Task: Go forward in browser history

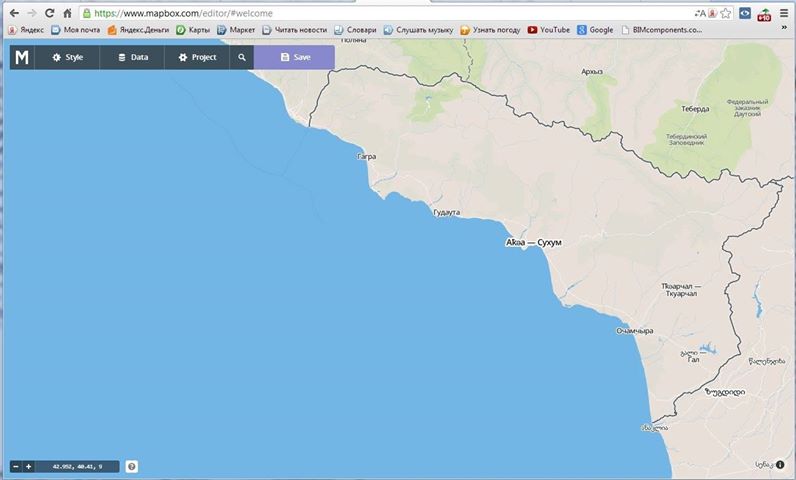Action: pyautogui.click(x=31, y=13)
